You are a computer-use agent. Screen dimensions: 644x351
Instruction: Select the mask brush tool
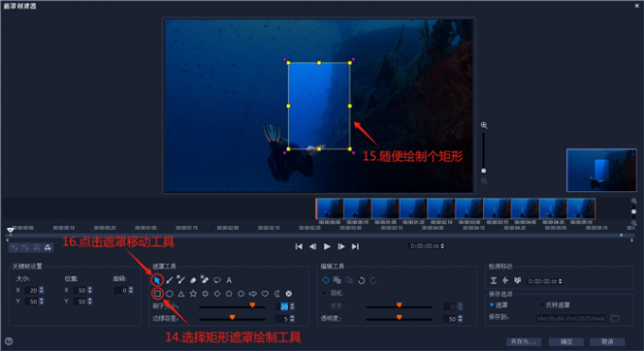(170, 280)
